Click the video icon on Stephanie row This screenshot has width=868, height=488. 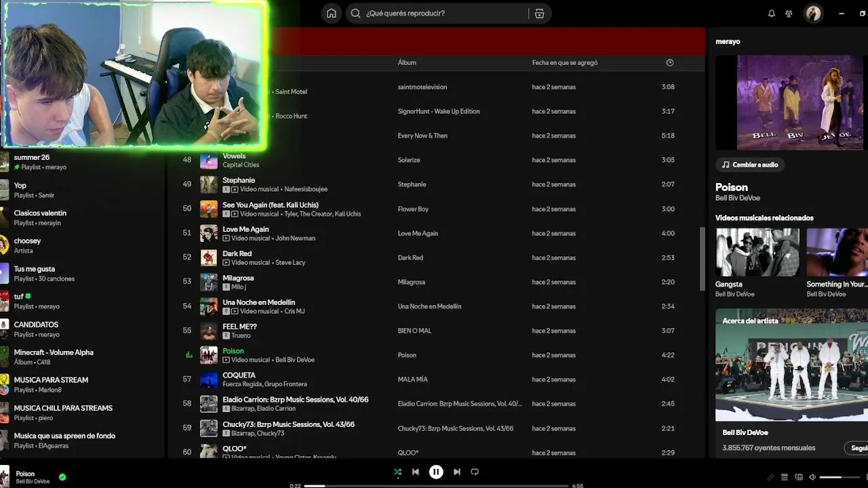point(235,189)
